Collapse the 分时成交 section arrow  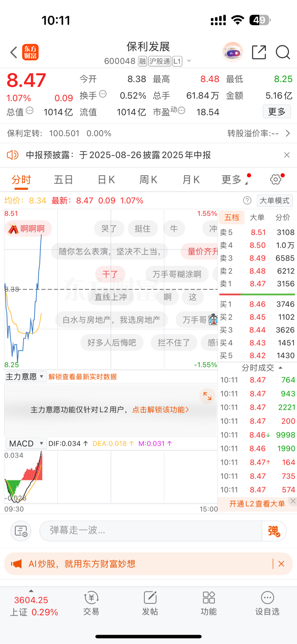[x=281, y=368]
